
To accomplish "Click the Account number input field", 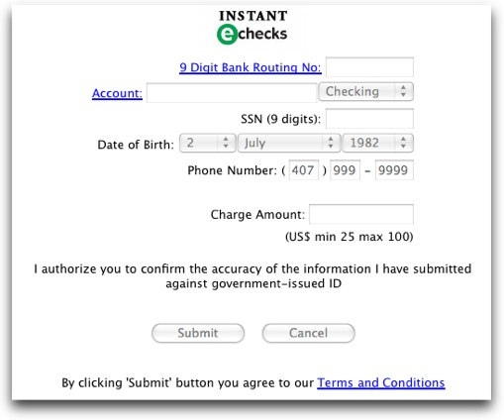I will click(232, 93).
